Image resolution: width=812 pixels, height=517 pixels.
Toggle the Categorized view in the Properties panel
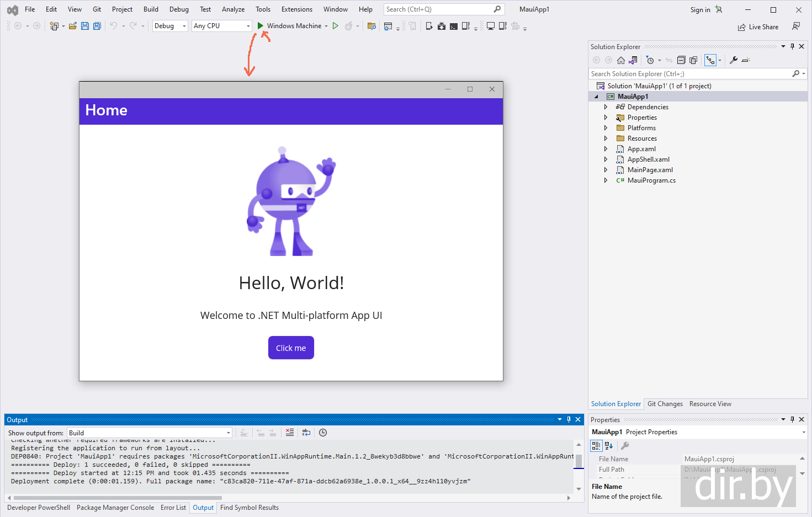tap(596, 446)
